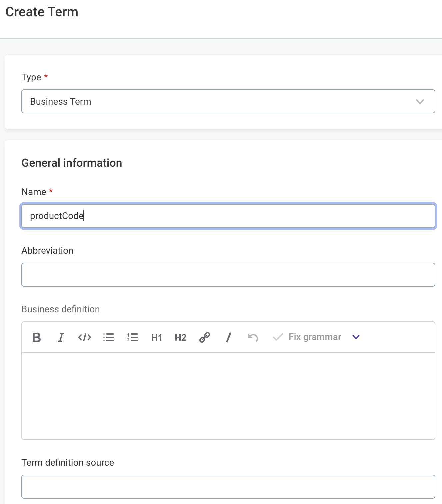Toggle italic formatting
Viewport: 442px width, 504px height.
pyautogui.click(x=61, y=337)
